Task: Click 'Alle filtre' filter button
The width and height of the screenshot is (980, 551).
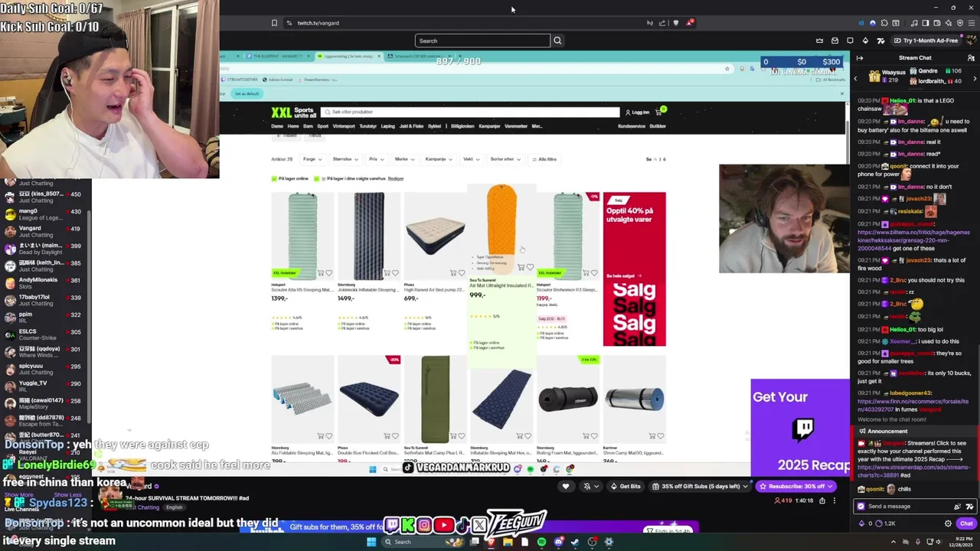Action: coord(544,159)
